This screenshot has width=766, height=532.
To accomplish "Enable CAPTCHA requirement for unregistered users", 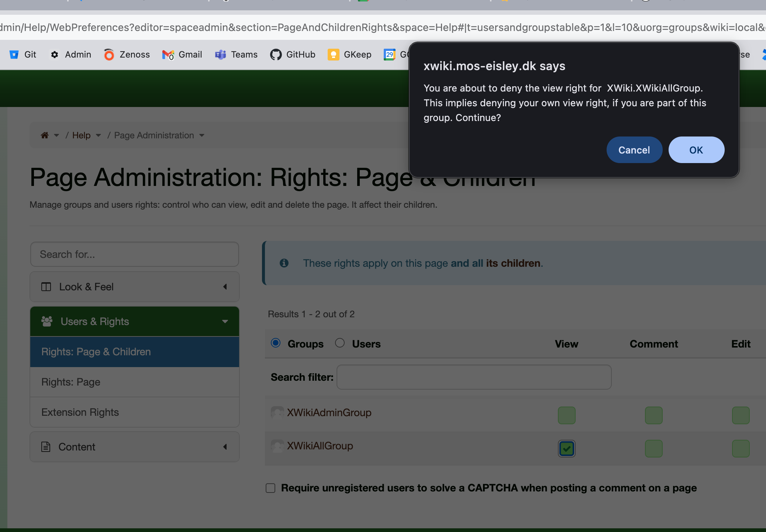I will 270,488.
